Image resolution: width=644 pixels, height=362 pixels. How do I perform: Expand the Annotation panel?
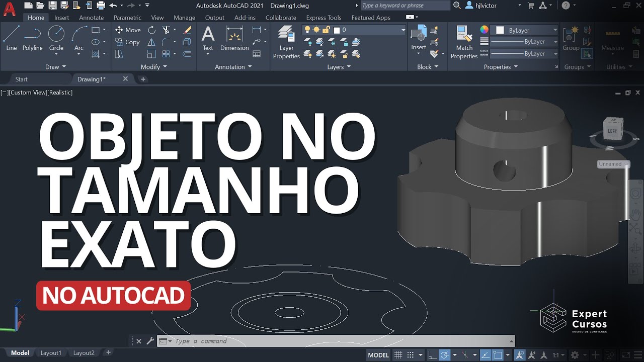233,67
